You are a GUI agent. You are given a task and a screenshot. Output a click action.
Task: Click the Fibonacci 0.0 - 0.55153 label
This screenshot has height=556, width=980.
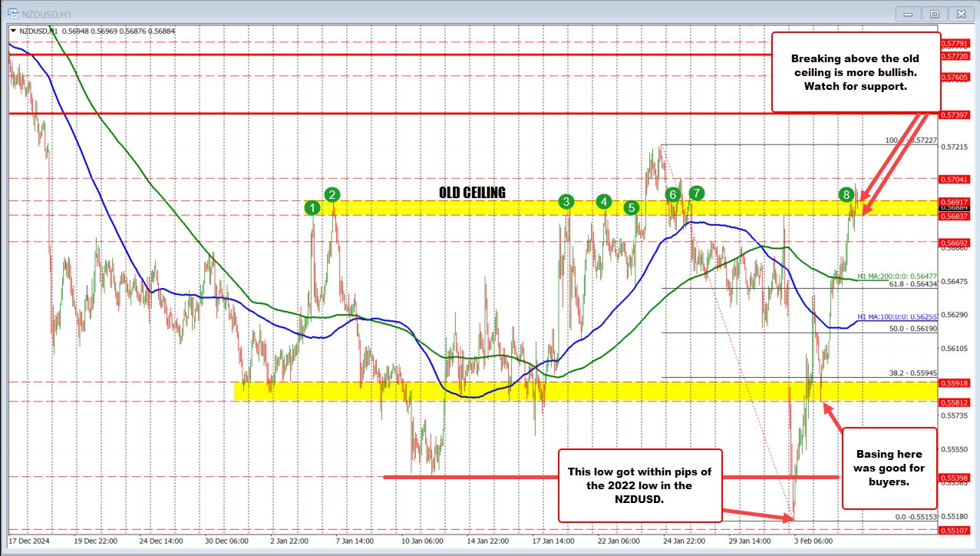click(x=916, y=517)
